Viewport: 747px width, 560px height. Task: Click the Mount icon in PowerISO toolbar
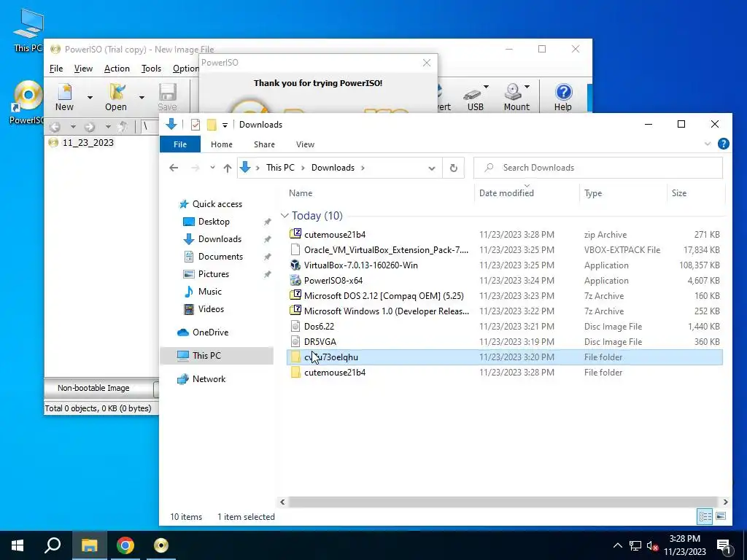tap(516, 98)
